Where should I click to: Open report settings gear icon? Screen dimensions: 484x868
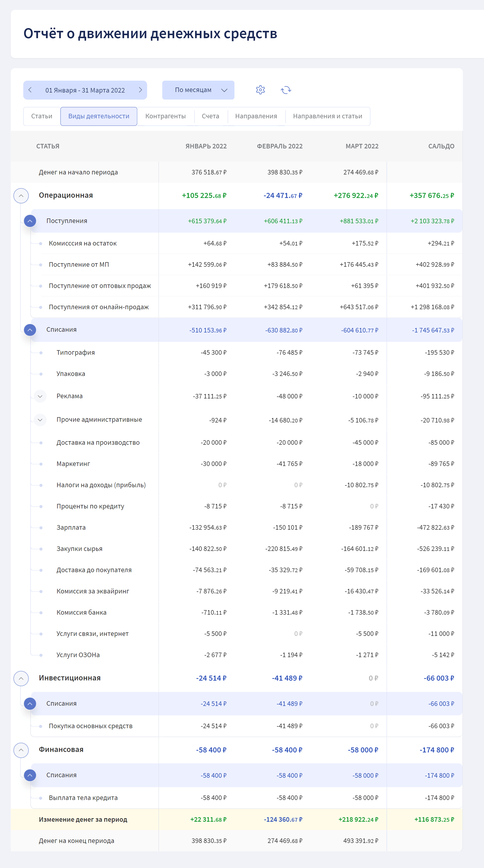pos(260,90)
